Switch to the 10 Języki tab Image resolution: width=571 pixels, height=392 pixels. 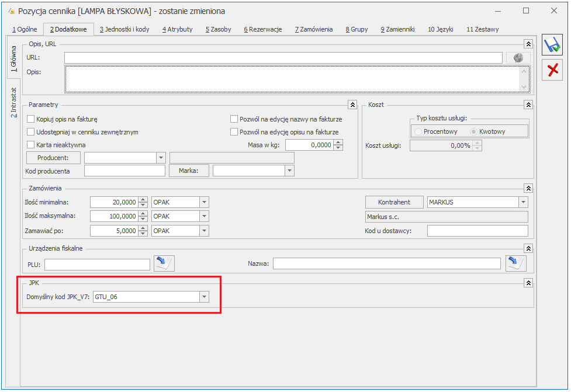[x=441, y=29]
